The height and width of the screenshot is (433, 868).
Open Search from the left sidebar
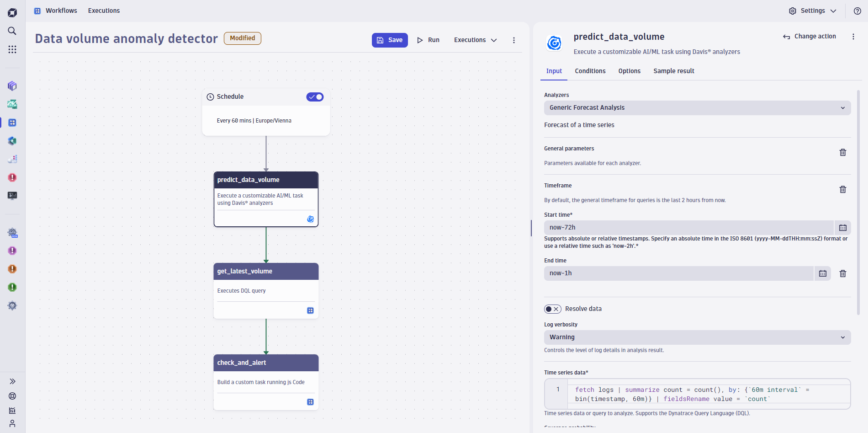12,31
